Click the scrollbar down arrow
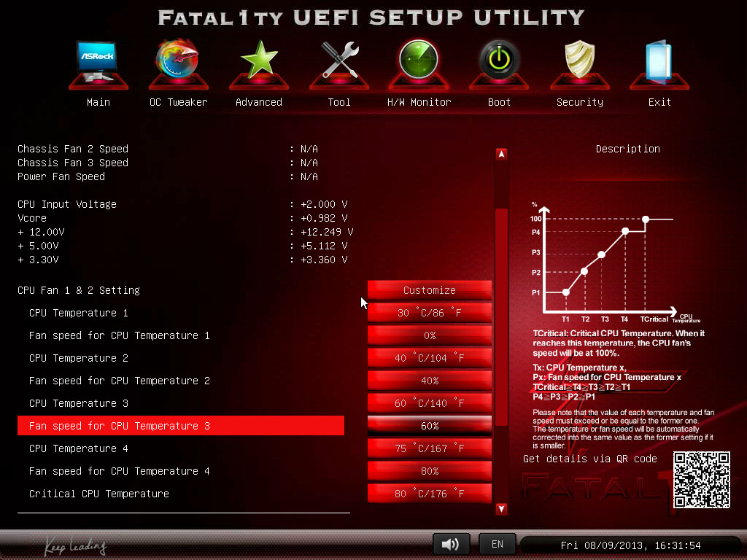Screen dimensions: 747x560 pyautogui.click(x=501, y=509)
